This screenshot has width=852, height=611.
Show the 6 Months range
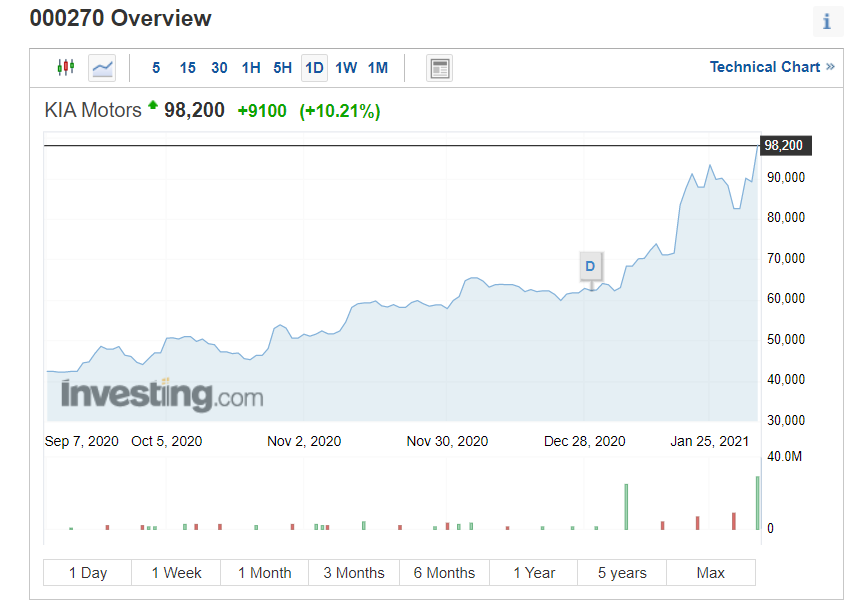tap(444, 572)
